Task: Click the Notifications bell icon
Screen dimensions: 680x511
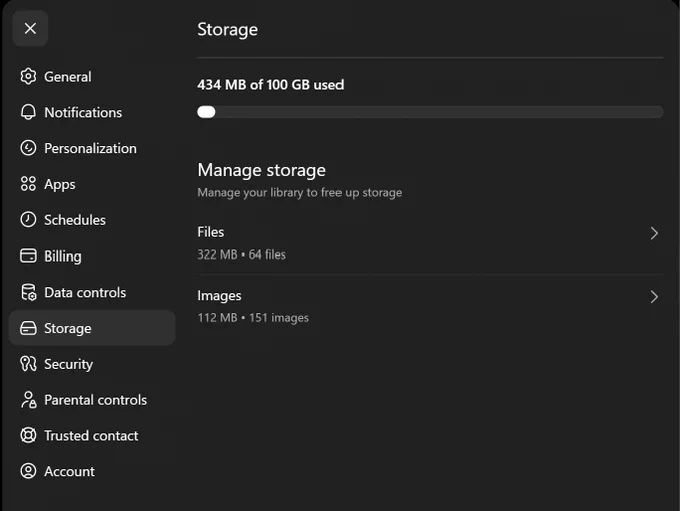Action: coord(28,112)
